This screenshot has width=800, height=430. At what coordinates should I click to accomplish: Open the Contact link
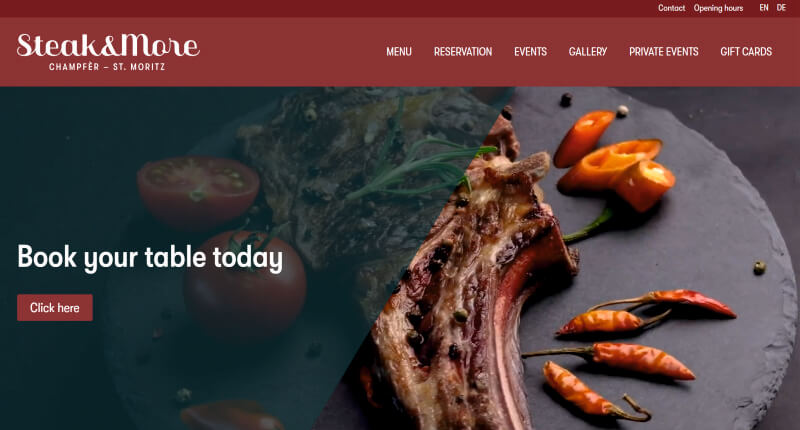tap(671, 8)
